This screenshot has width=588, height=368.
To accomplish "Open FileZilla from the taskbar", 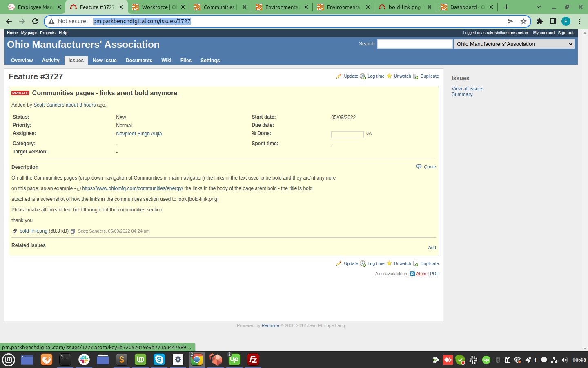I will click(253, 359).
